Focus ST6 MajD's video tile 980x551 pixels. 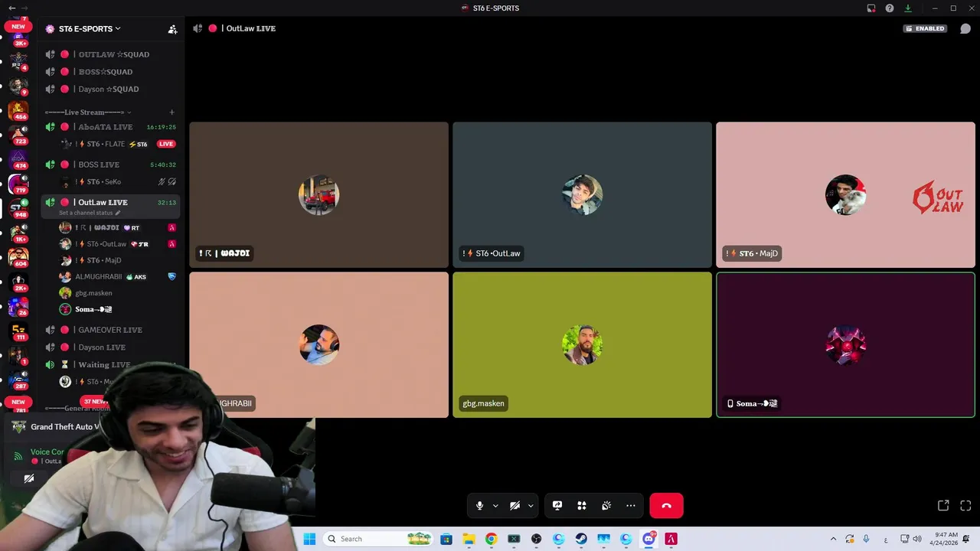point(845,195)
